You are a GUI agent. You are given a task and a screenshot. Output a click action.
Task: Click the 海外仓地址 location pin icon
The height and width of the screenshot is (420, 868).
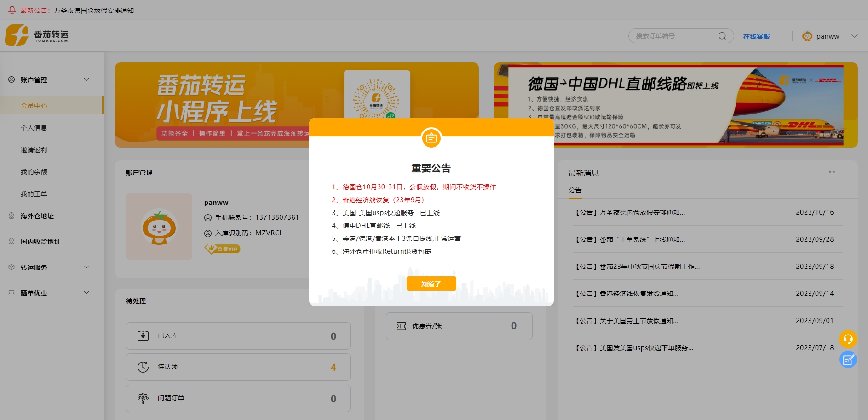11,216
